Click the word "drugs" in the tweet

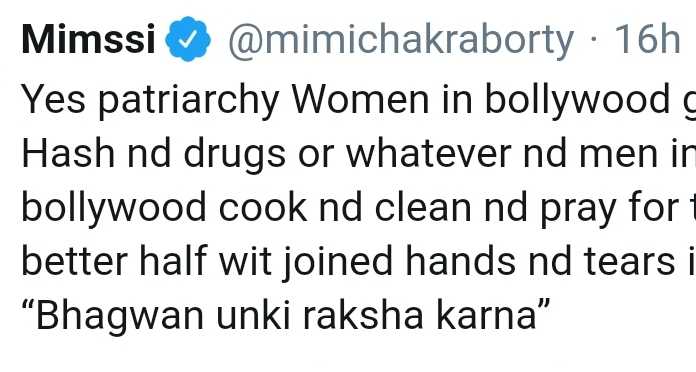click(x=234, y=155)
